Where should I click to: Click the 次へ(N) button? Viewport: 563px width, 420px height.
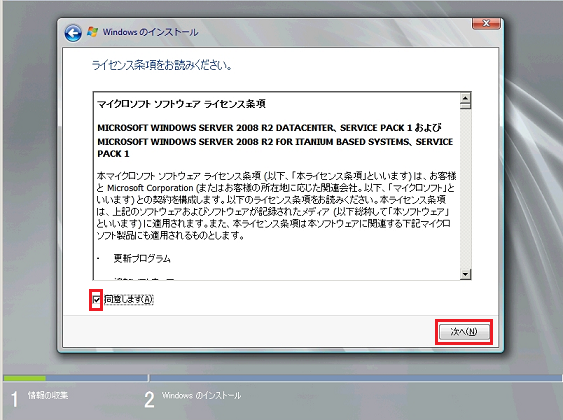pos(464,332)
